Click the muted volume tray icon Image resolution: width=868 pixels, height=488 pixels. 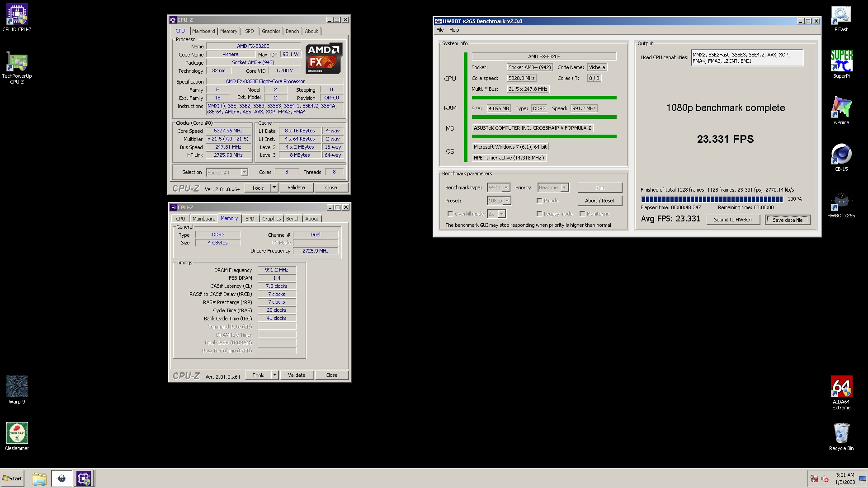tap(825, 479)
